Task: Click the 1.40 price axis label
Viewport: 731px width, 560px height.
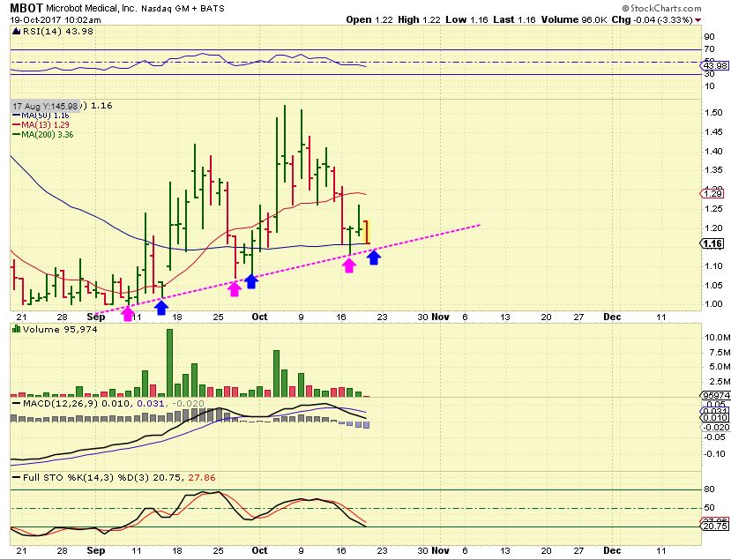Action: tap(713, 151)
